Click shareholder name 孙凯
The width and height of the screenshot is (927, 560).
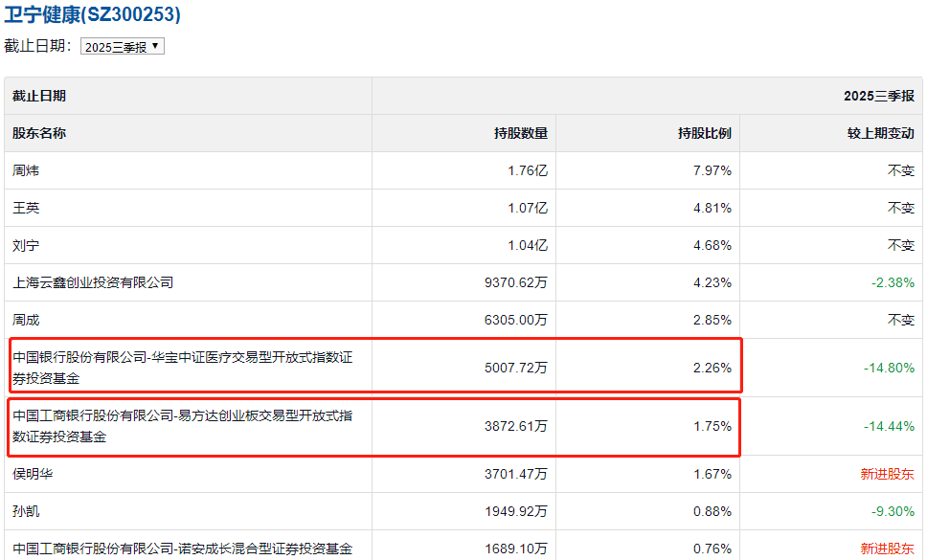pos(26,511)
